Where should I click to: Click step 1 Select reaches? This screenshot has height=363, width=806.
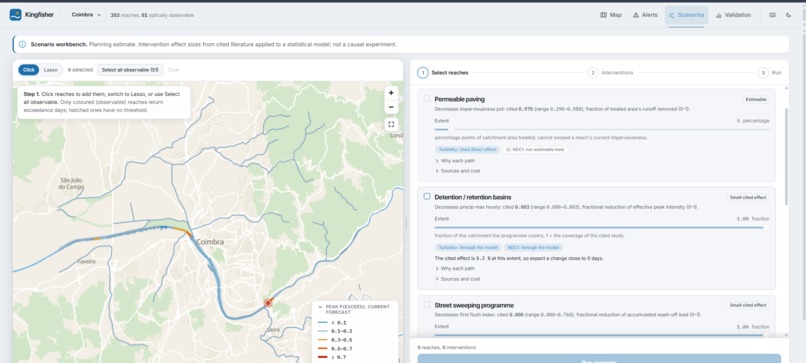(x=443, y=73)
